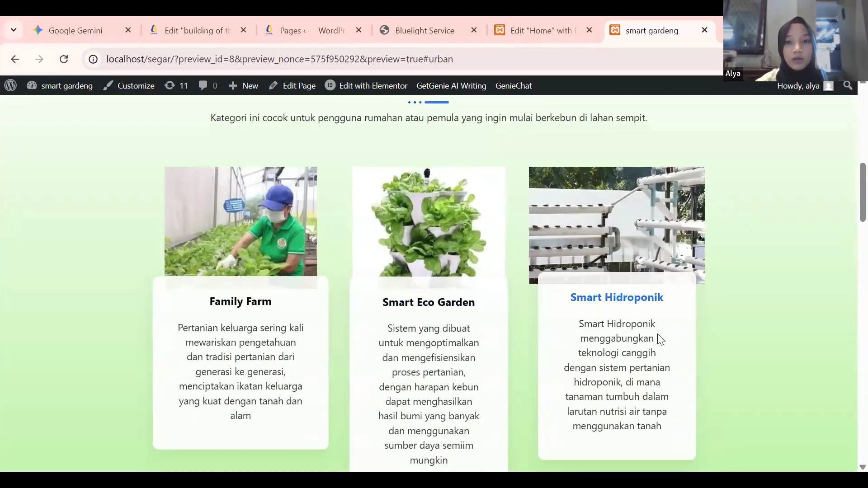The width and height of the screenshot is (868, 488).
Task: Click the forward navigation arrow
Action: 39,59
